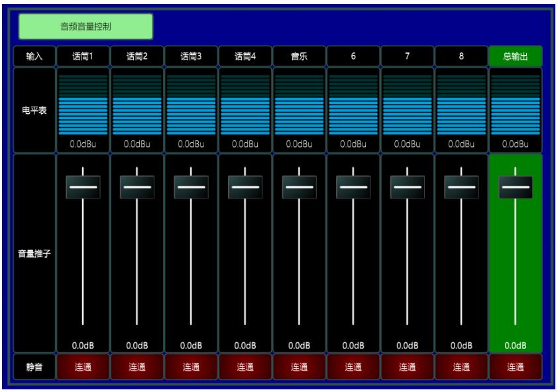Toggle mute 连通 button for 话筒4
This screenshot has width=558, height=392.
[245, 367]
